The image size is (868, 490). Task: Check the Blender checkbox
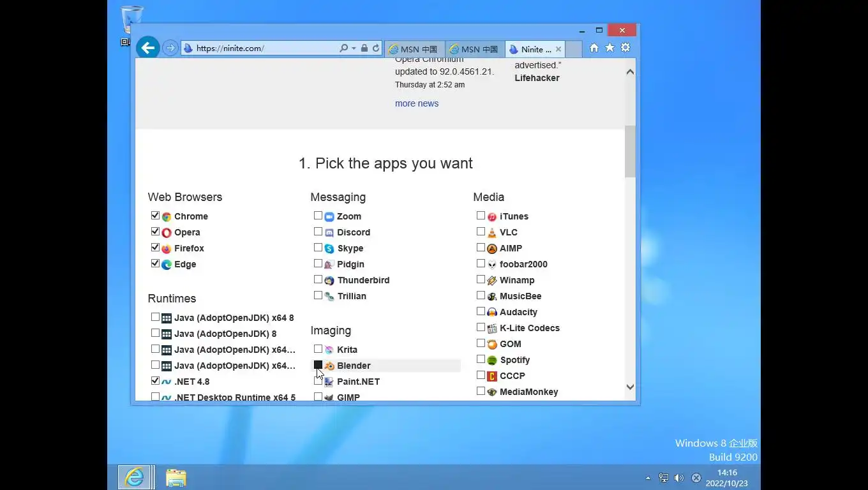318,365
